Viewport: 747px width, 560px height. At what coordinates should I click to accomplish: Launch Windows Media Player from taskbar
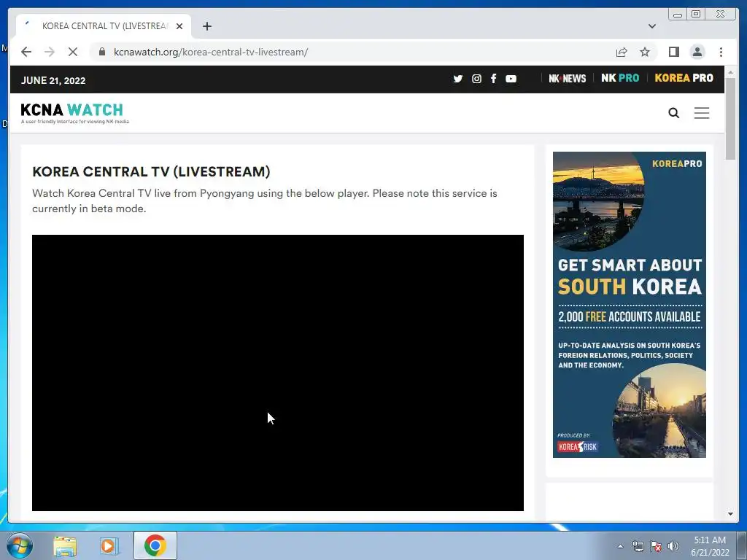tap(108, 545)
